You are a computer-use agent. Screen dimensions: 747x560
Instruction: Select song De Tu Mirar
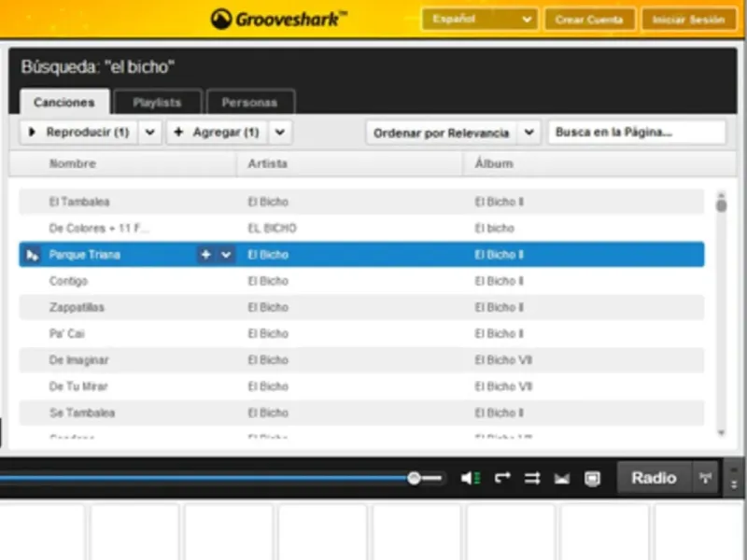tap(78, 386)
